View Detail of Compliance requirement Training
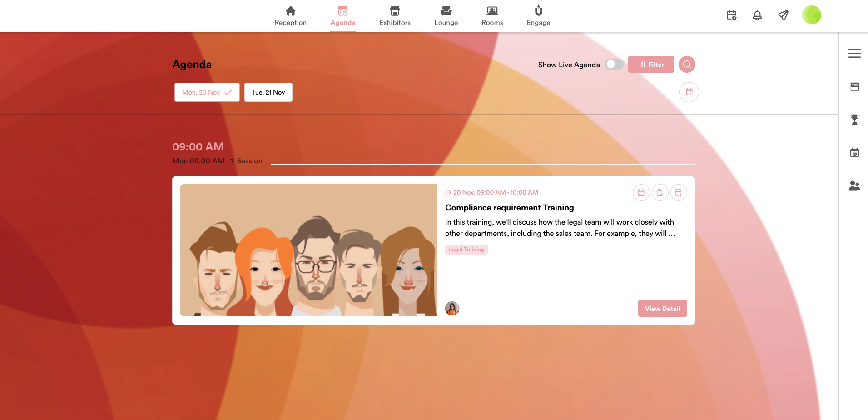The width and height of the screenshot is (868, 420). tap(662, 309)
